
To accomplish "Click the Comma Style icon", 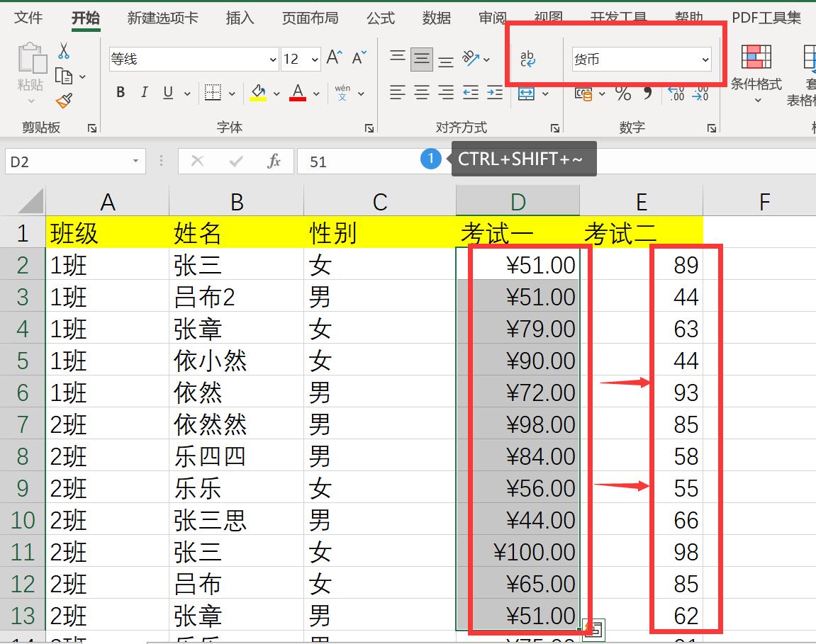I will (x=648, y=94).
